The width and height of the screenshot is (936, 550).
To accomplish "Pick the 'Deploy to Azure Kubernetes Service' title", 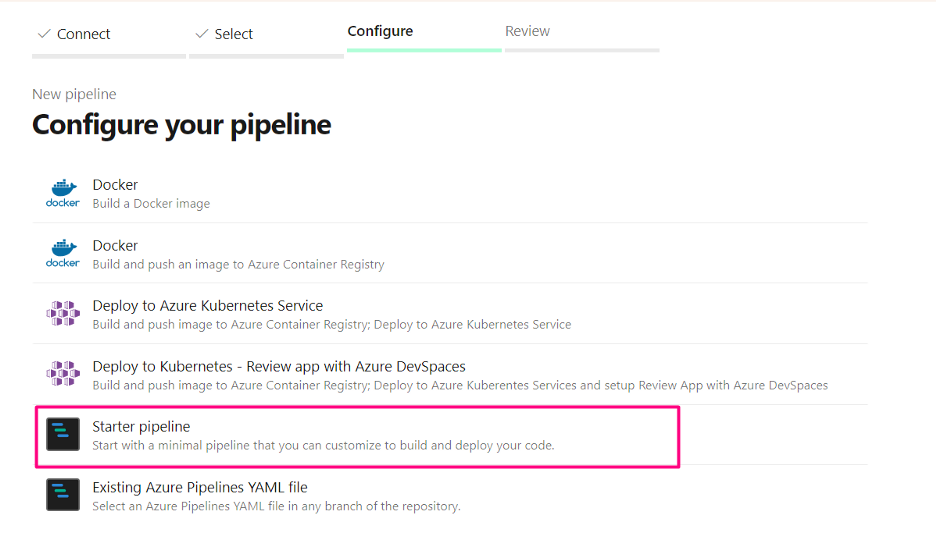I will tap(208, 305).
